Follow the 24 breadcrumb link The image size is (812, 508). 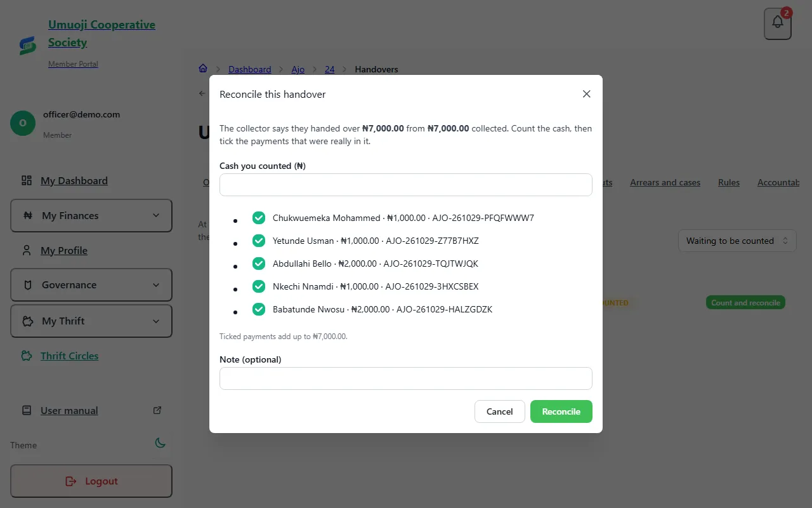click(x=330, y=69)
